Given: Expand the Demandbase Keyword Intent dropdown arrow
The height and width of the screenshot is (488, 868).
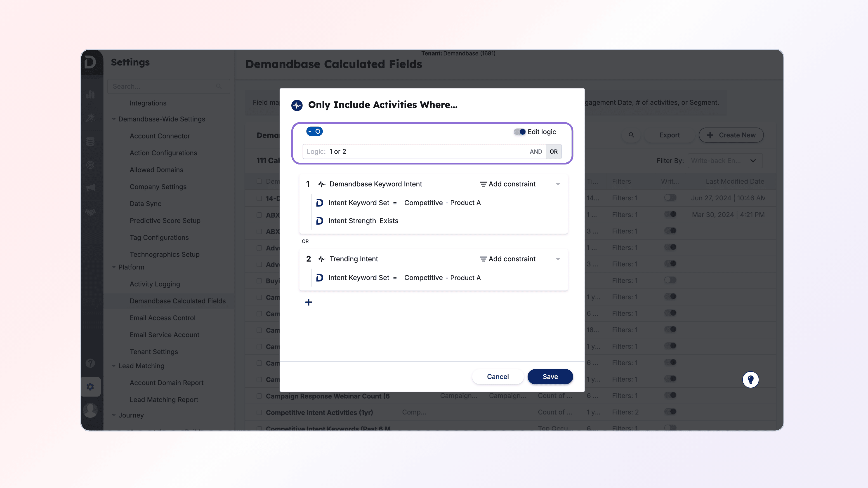Looking at the screenshot, I should tap(558, 184).
